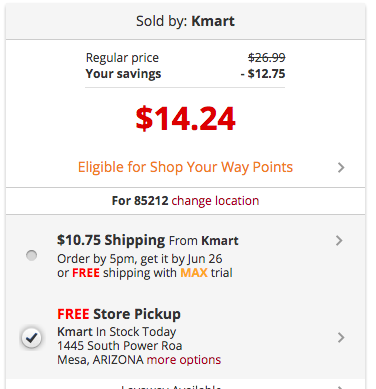Image resolution: width=376 pixels, height=389 pixels.
Task: Click Eligible for Shop Your Way Points
Action: point(185,167)
